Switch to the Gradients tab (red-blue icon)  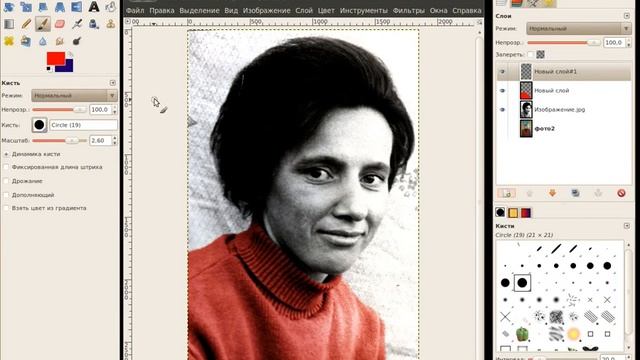(x=526, y=212)
